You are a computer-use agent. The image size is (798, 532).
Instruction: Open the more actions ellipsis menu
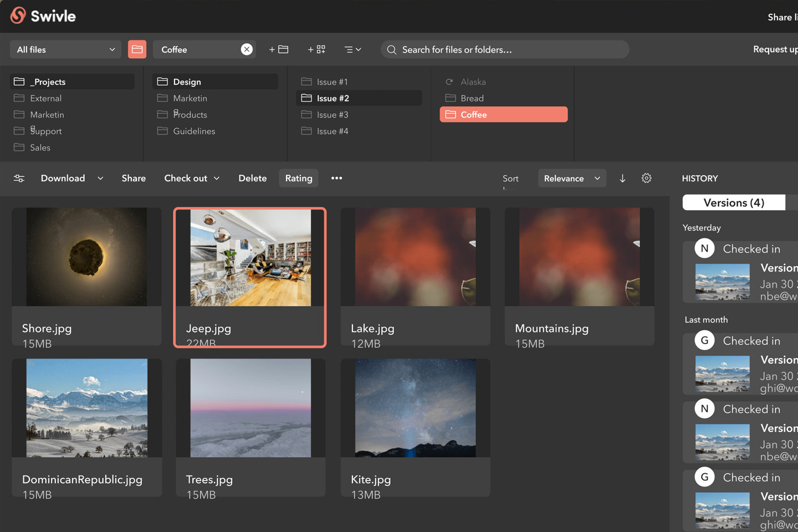pos(336,178)
